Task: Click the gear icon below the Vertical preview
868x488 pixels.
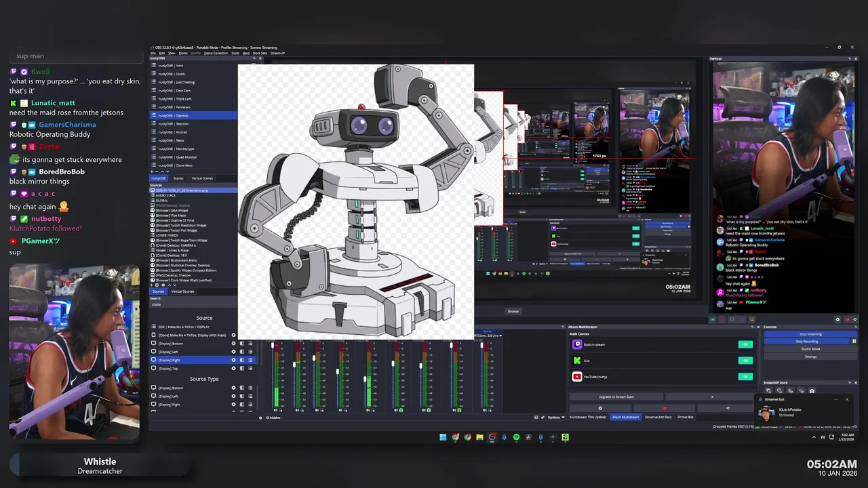Action: [837, 319]
